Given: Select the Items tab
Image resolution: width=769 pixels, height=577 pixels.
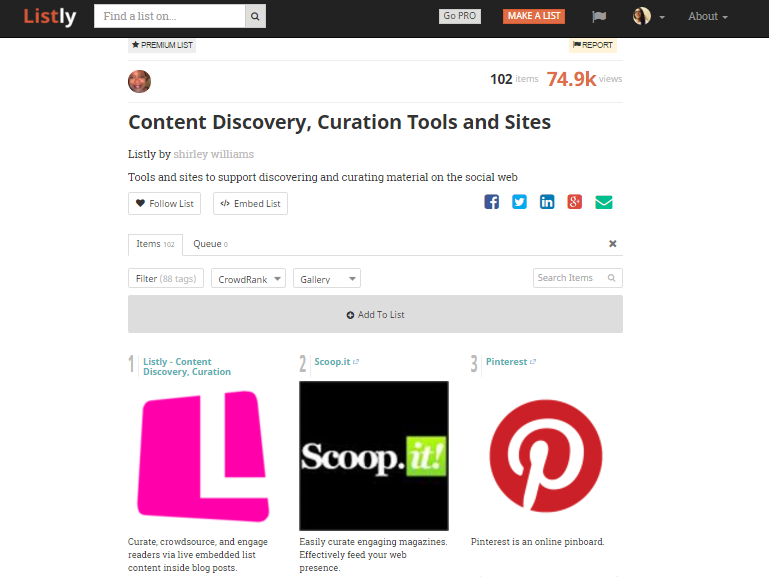Looking at the screenshot, I should coord(155,244).
